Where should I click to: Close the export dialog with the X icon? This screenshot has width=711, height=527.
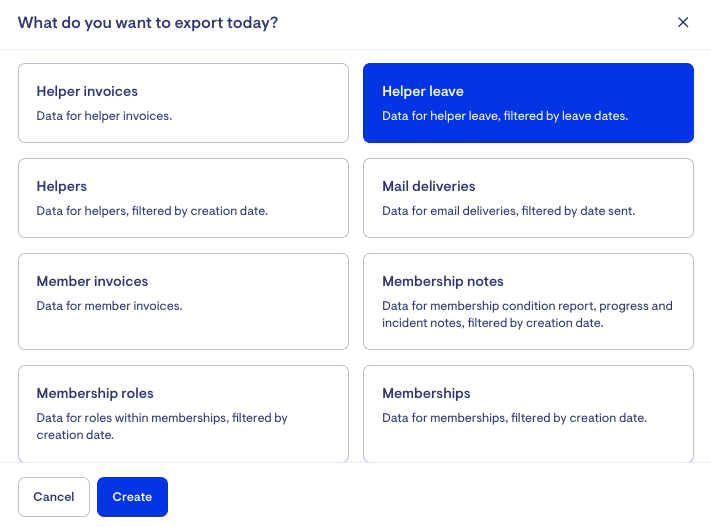(683, 22)
